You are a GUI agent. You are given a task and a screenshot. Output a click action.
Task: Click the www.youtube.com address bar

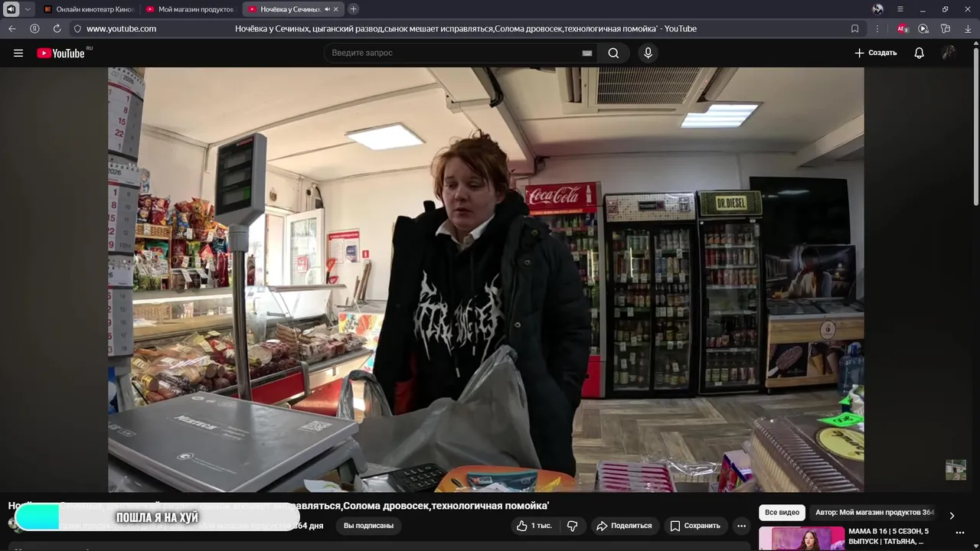coord(121,28)
